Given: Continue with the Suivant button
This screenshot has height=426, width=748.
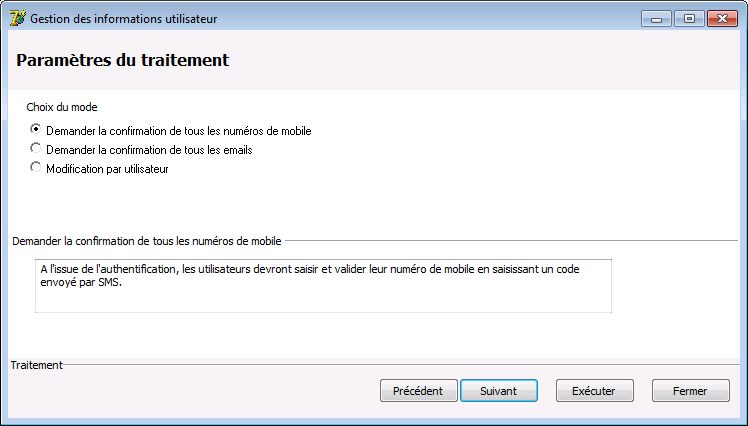Looking at the screenshot, I should coord(499,391).
